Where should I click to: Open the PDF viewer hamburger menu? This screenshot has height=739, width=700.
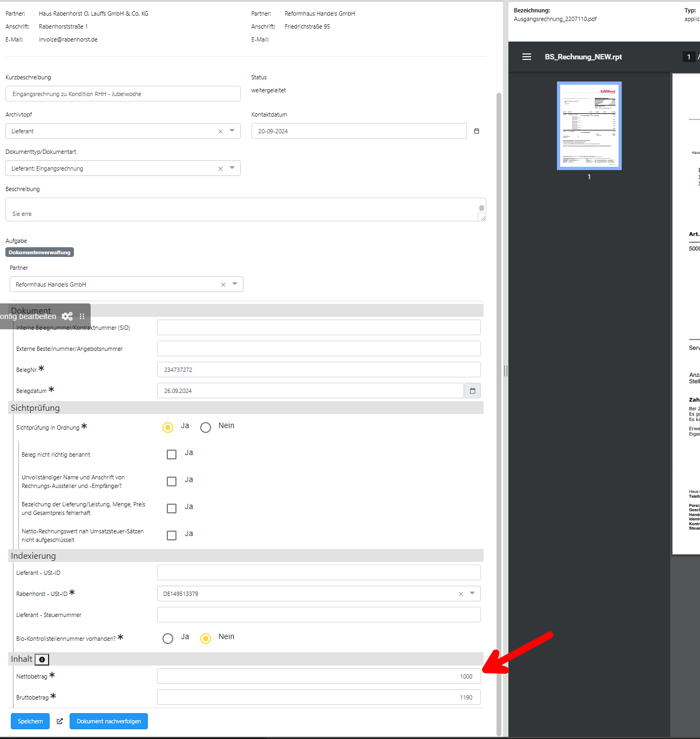[x=527, y=57]
